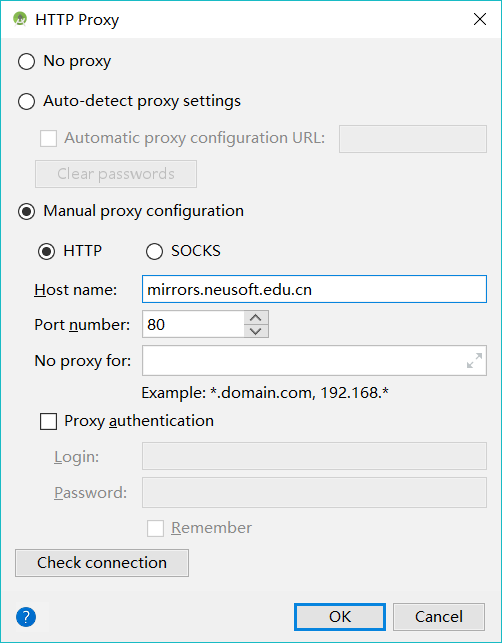Image resolution: width=502 pixels, height=643 pixels.
Task: Increase port number with up arrow
Action: [256, 317]
